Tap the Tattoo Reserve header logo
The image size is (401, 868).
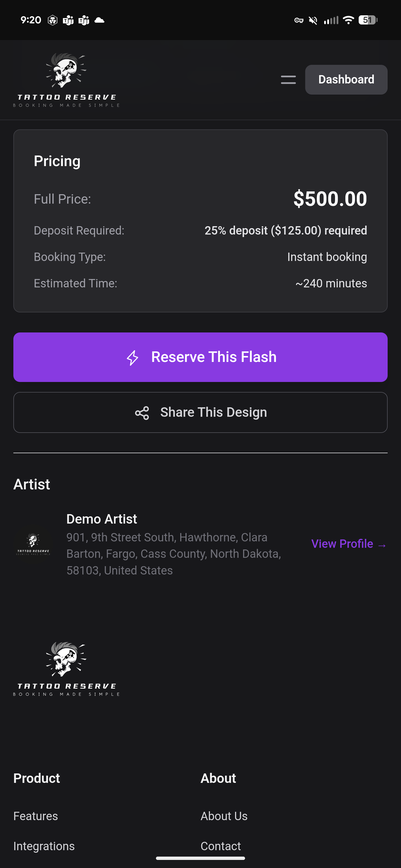point(67,80)
